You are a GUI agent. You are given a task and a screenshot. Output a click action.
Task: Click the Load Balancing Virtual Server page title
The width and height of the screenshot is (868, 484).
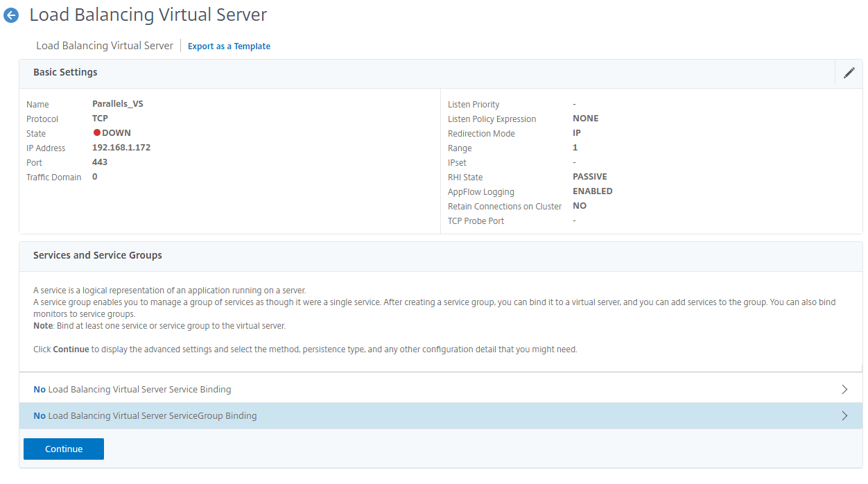tap(148, 15)
